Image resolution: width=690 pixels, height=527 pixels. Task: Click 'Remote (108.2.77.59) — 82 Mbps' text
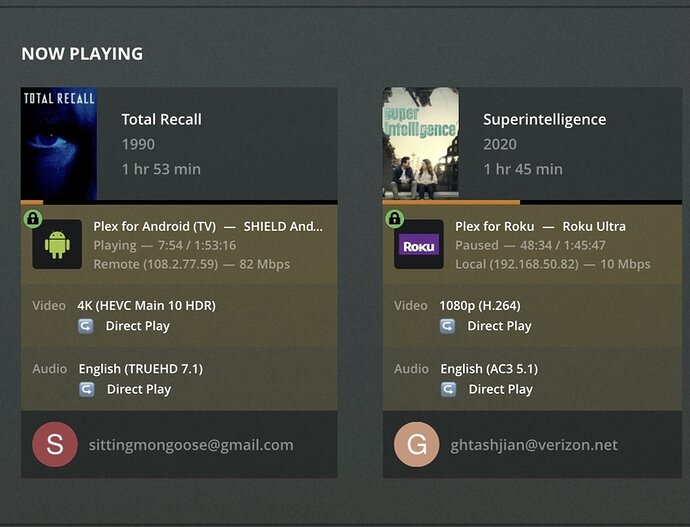(x=191, y=264)
